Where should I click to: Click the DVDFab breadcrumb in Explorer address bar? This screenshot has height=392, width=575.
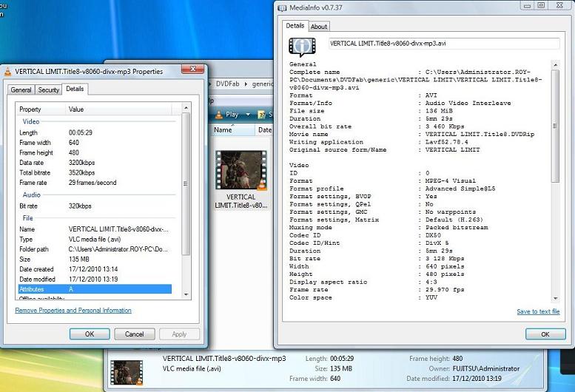coord(227,84)
